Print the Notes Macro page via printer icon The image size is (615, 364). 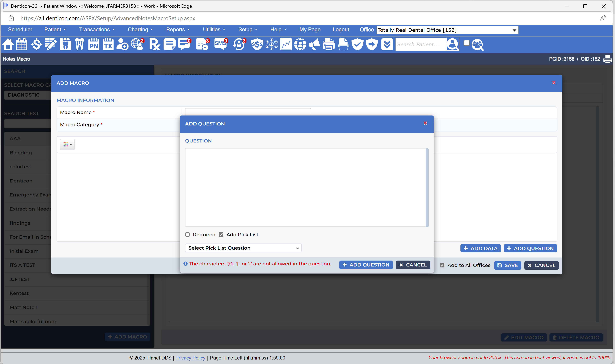608,59
